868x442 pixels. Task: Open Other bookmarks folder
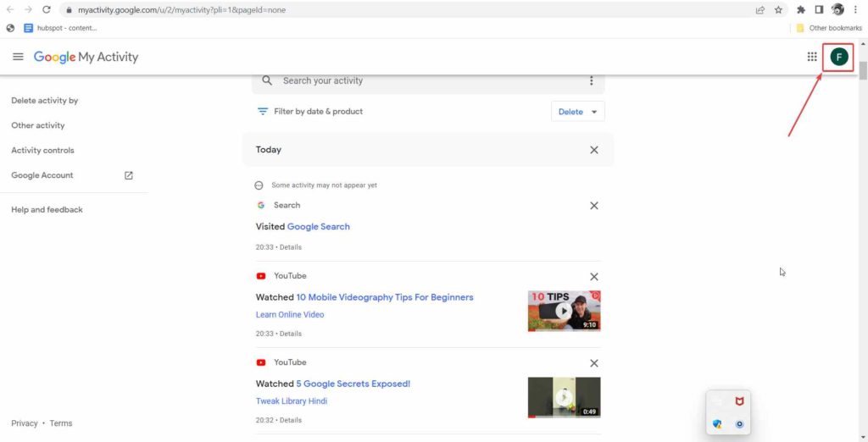tap(829, 28)
